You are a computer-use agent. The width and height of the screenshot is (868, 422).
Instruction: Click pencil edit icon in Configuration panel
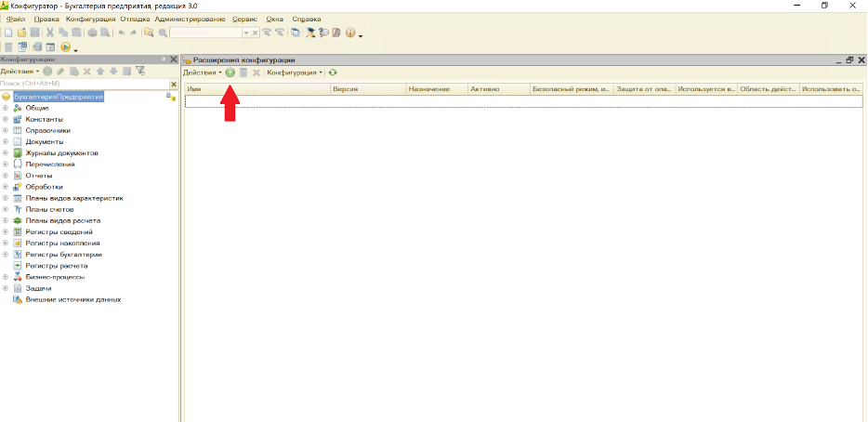pos(60,71)
